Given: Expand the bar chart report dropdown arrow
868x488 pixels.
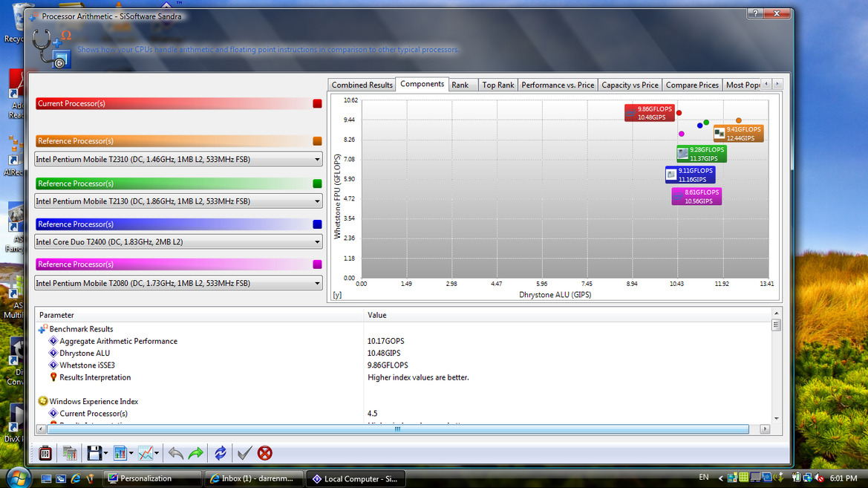Looking at the screenshot, I should (131, 453).
